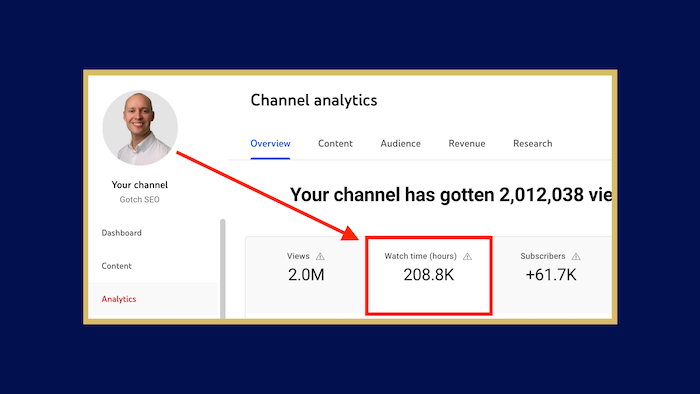This screenshot has height=394, width=700.
Task: Click the warning icon beside Watch time (hours)
Action: pyautogui.click(x=467, y=256)
